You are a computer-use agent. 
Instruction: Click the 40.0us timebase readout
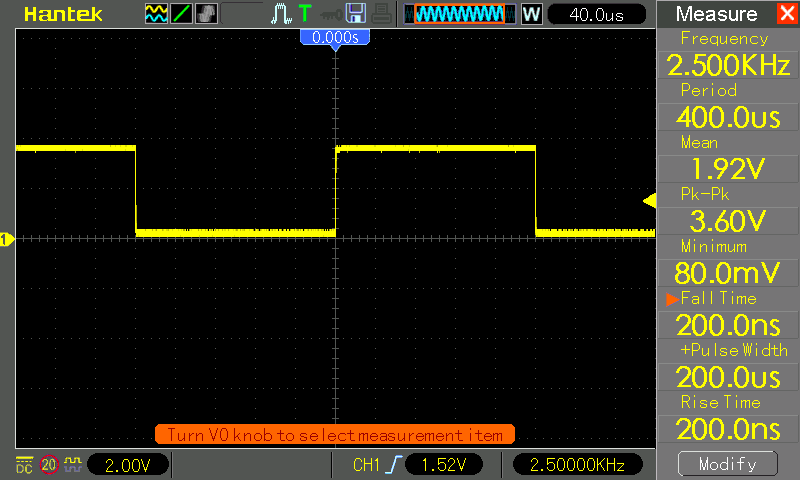[x=596, y=14]
